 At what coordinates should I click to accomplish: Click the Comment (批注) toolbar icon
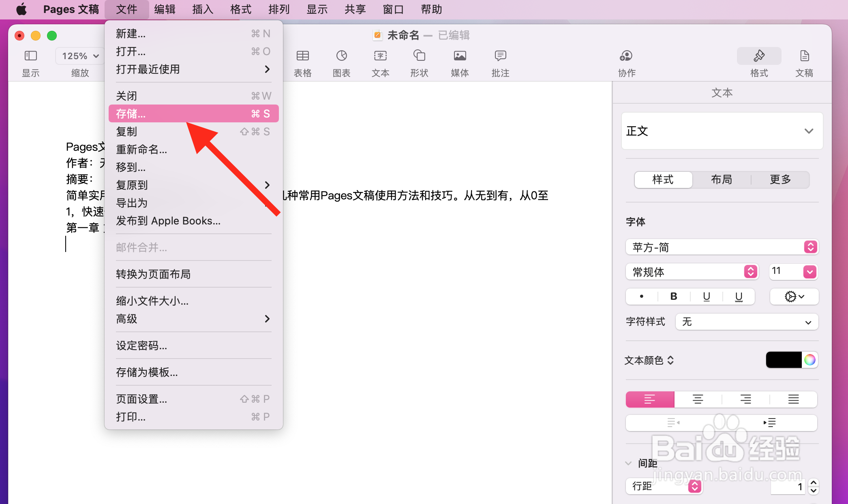[500, 56]
